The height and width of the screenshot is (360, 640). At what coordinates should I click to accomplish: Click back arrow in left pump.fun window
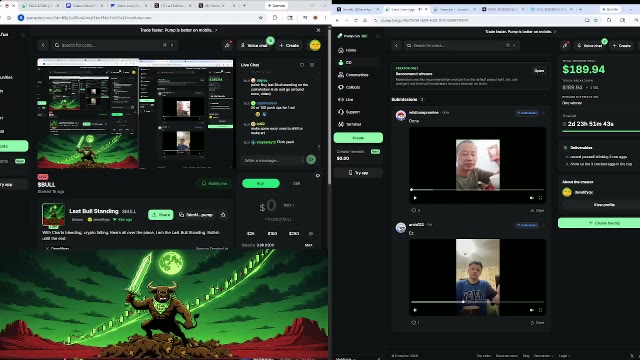tap(43, 45)
